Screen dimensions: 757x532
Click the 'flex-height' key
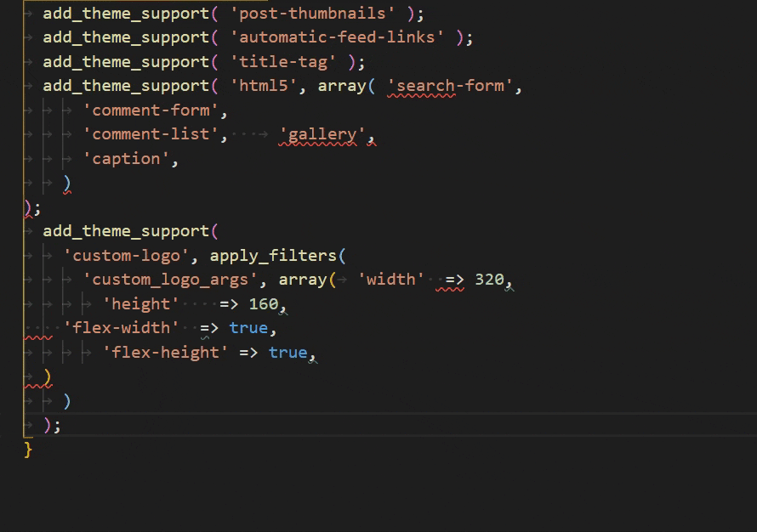(166, 352)
